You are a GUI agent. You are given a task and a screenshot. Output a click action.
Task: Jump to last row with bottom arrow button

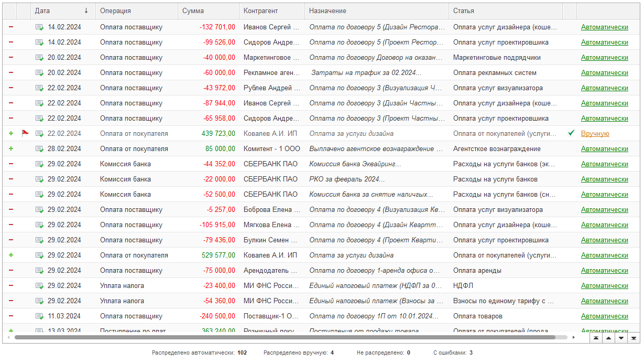point(634,338)
